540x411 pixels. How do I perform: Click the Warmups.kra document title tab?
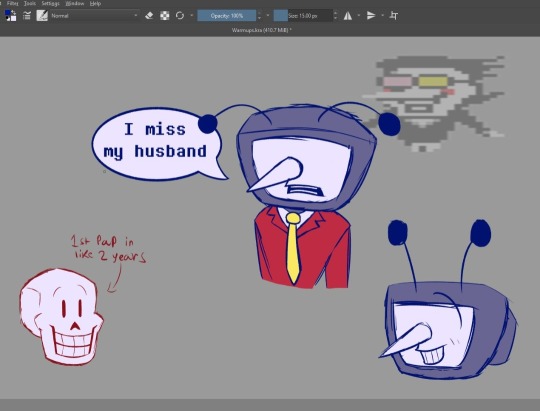(262, 30)
